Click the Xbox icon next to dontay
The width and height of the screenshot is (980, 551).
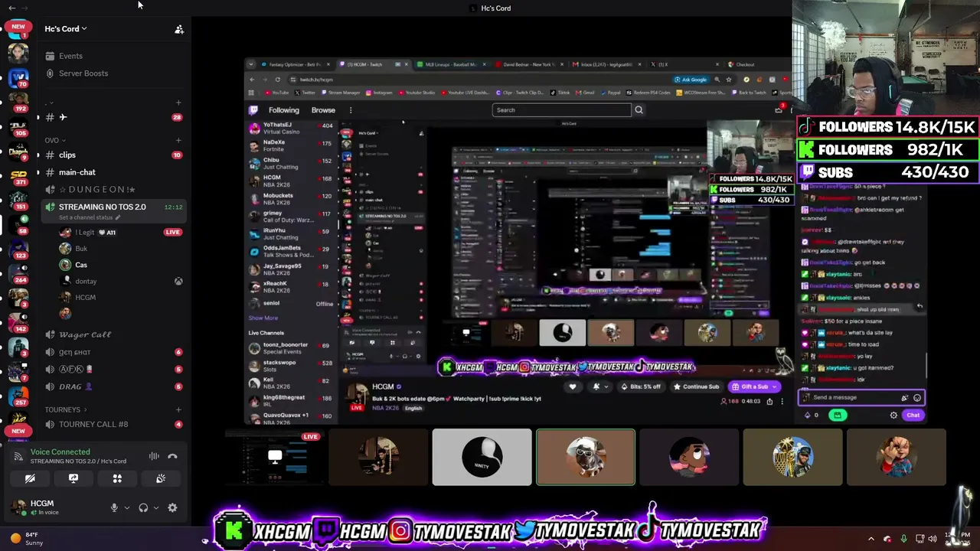click(x=178, y=282)
